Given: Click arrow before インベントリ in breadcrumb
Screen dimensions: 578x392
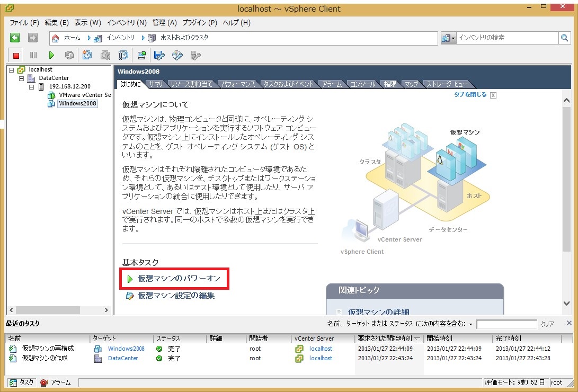Looking at the screenshot, I should click(x=89, y=38).
